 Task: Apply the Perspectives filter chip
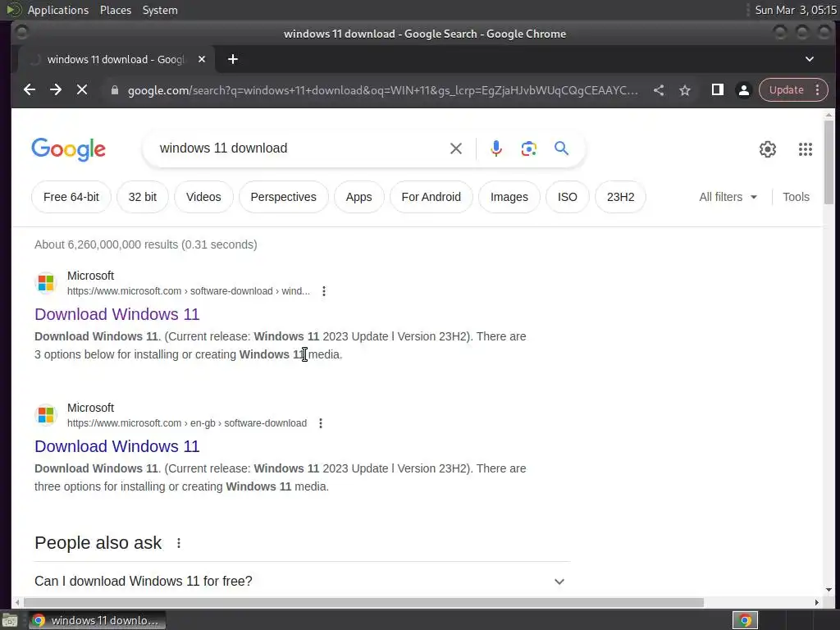pos(283,197)
